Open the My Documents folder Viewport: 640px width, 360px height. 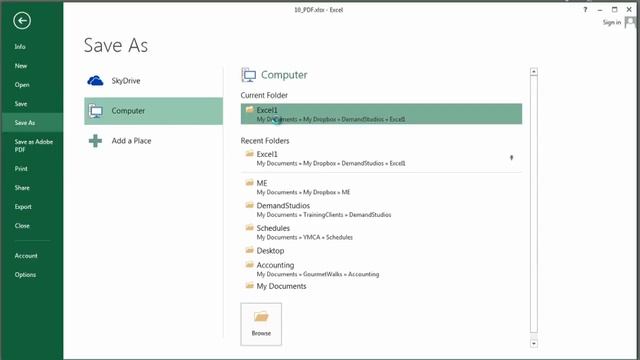coord(381,286)
